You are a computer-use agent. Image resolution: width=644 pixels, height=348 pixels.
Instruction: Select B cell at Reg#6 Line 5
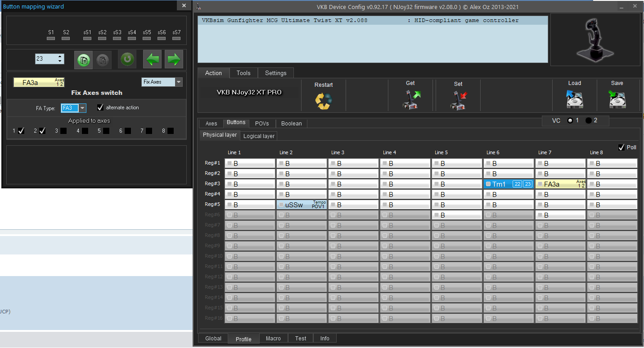point(457,215)
